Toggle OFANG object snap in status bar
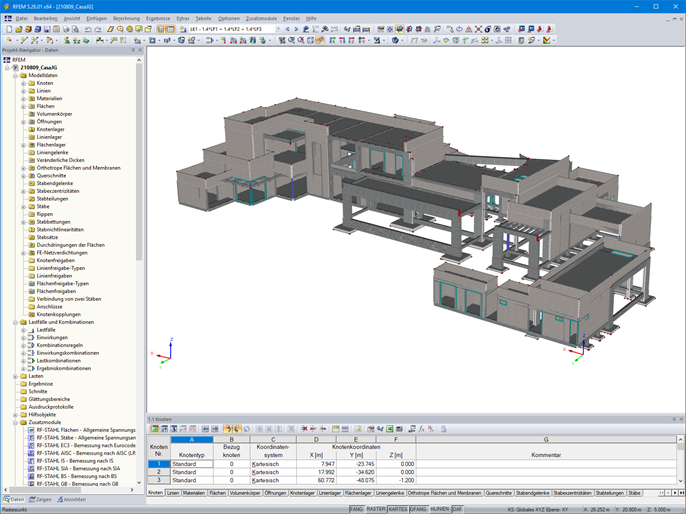This screenshot has height=514, width=686. click(x=418, y=510)
